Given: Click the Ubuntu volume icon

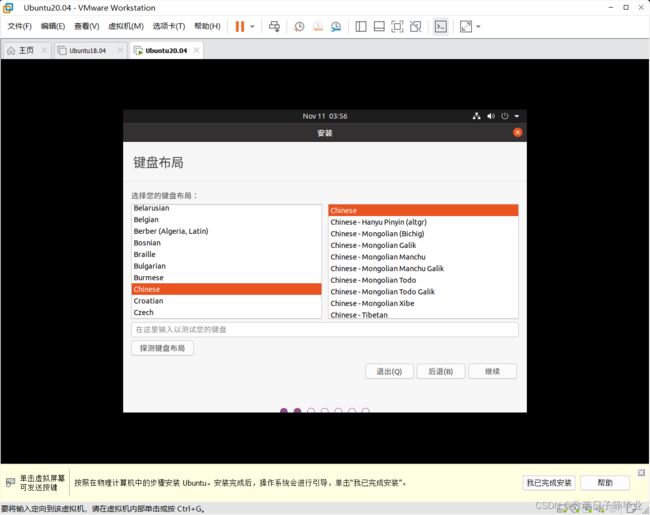Looking at the screenshot, I should tap(491, 116).
